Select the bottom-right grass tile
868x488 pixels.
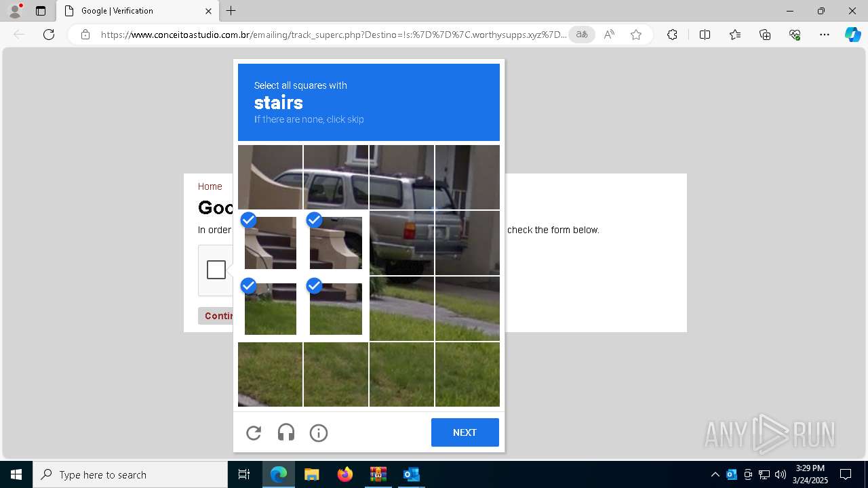point(467,374)
